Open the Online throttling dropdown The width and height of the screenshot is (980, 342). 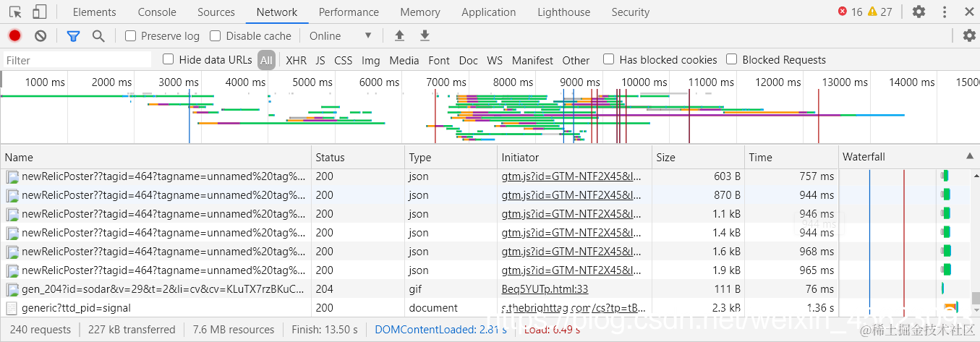pos(340,35)
